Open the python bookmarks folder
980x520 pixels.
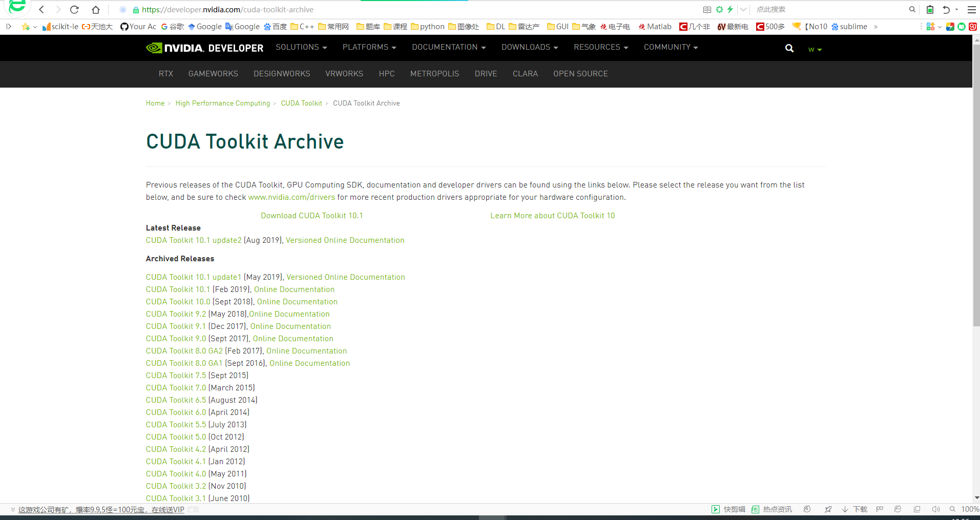point(428,27)
